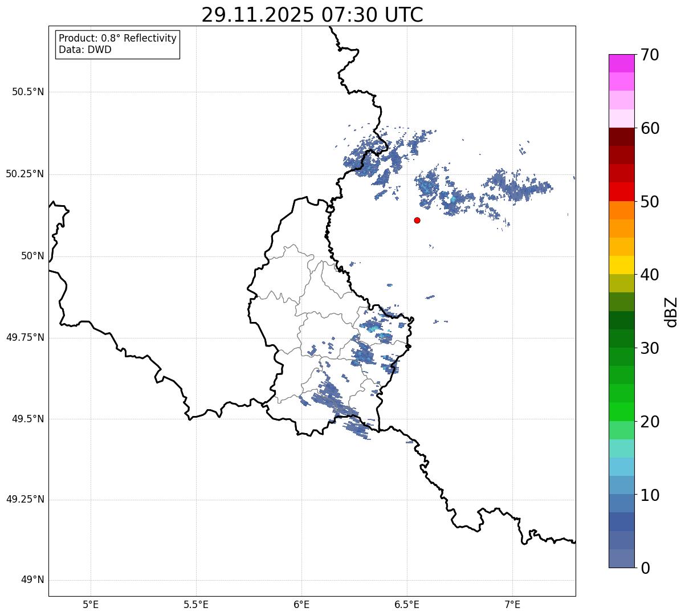Click the magenta 70 dBZ colorbar swatch

click(x=621, y=63)
